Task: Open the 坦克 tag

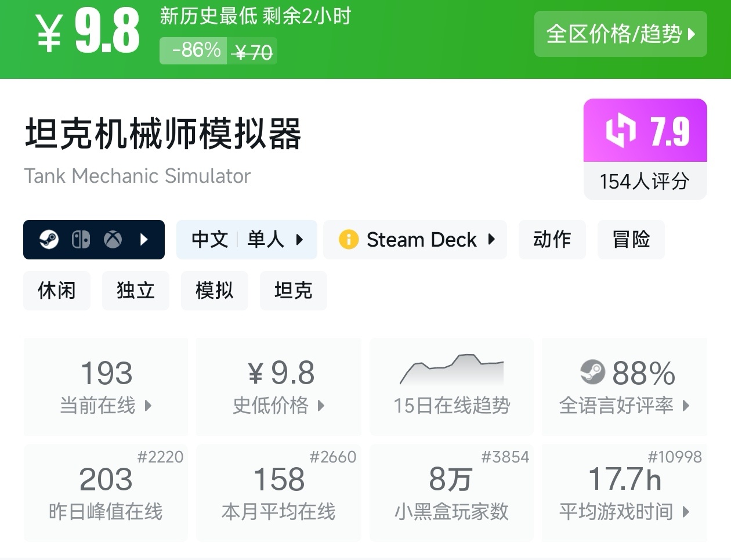Action: pyautogui.click(x=293, y=290)
